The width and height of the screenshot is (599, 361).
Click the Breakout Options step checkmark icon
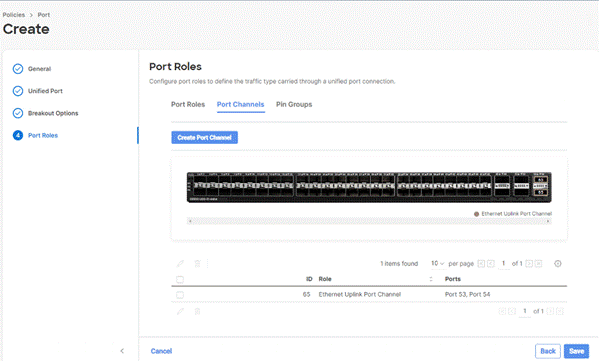click(x=18, y=113)
